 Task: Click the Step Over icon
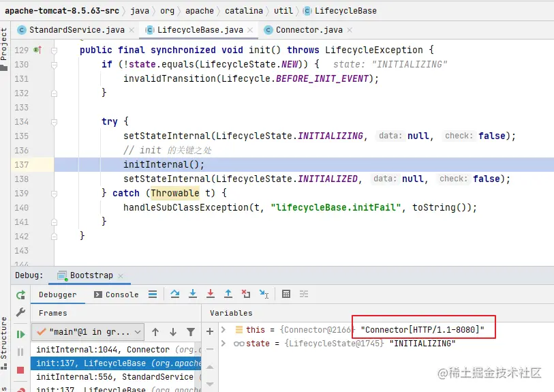[175, 294]
